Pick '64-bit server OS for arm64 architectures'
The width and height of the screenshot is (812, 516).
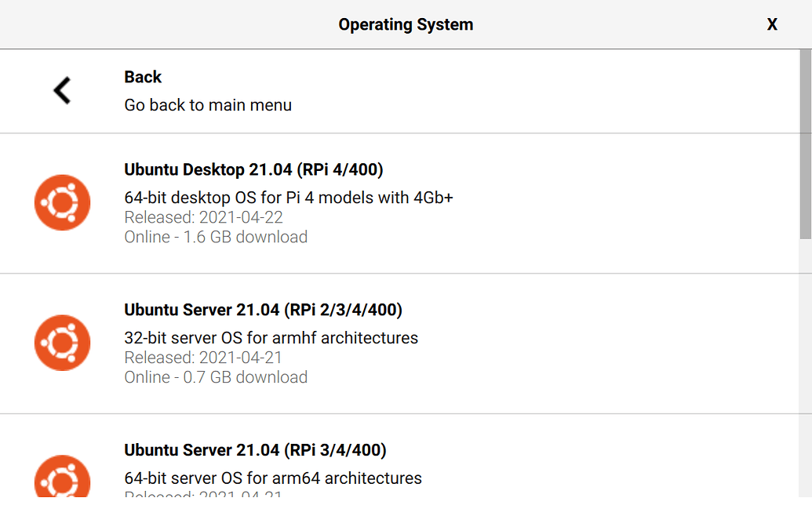pyautogui.click(x=273, y=478)
